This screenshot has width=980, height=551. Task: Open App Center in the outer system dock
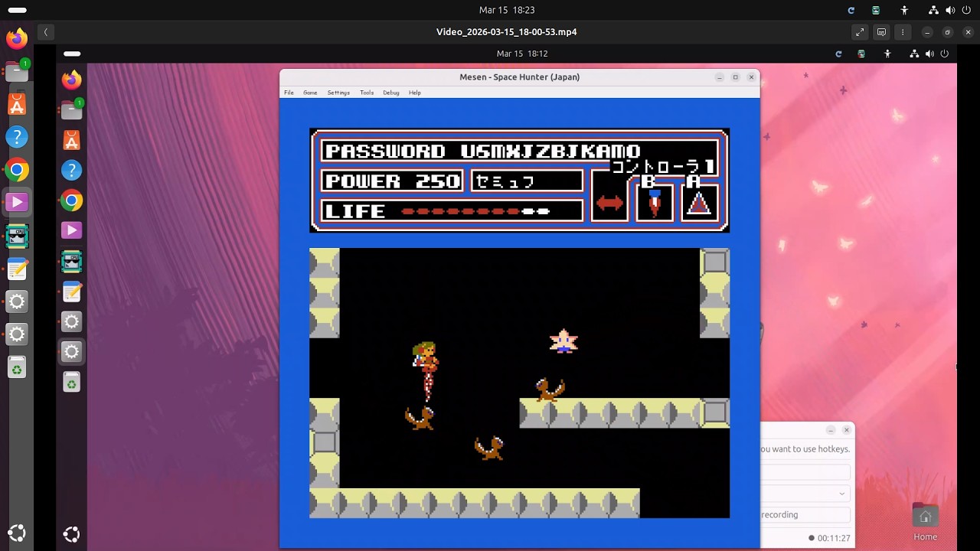pyautogui.click(x=17, y=104)
